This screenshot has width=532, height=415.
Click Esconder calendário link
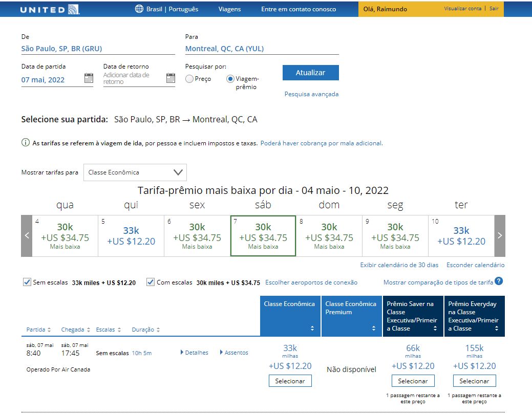click(476, 265)
